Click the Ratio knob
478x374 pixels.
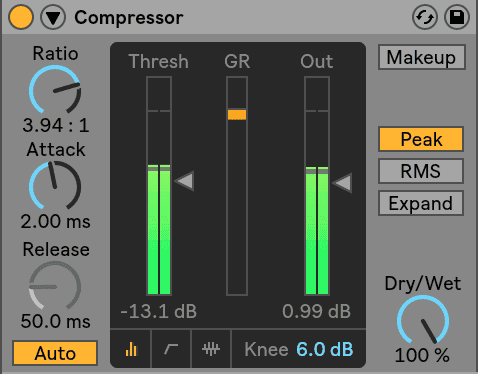pos(55,90)
